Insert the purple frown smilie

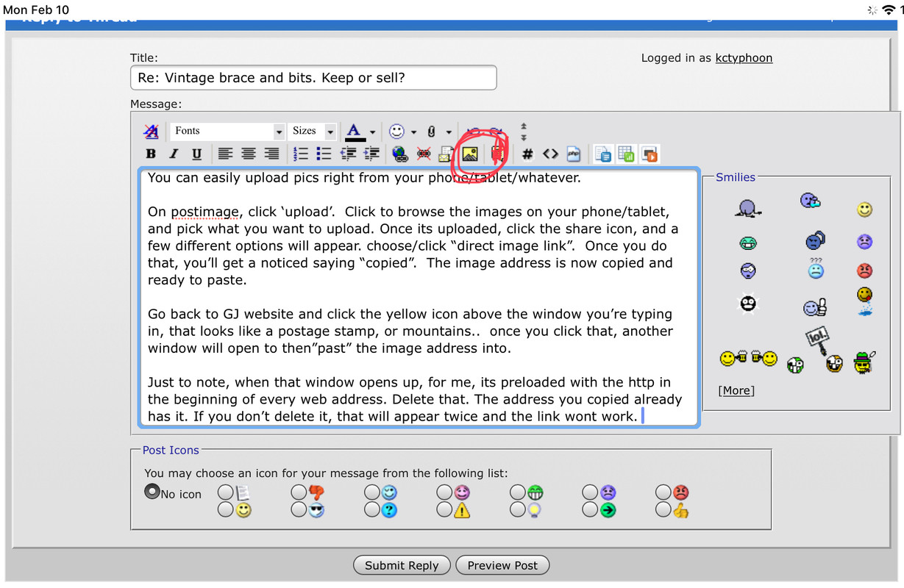(864, 241)
